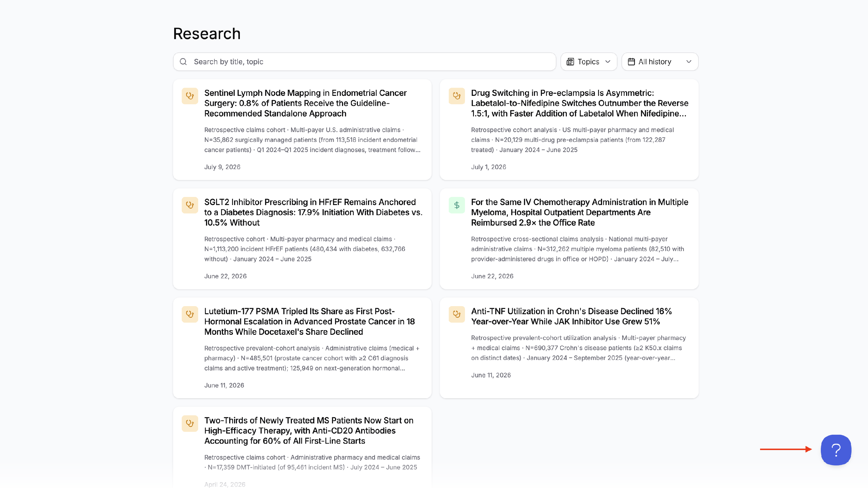This screenshot has height=488, width=868.
Task: Click the chevron arrow next to Topics
Action: [x=608, y=62]
